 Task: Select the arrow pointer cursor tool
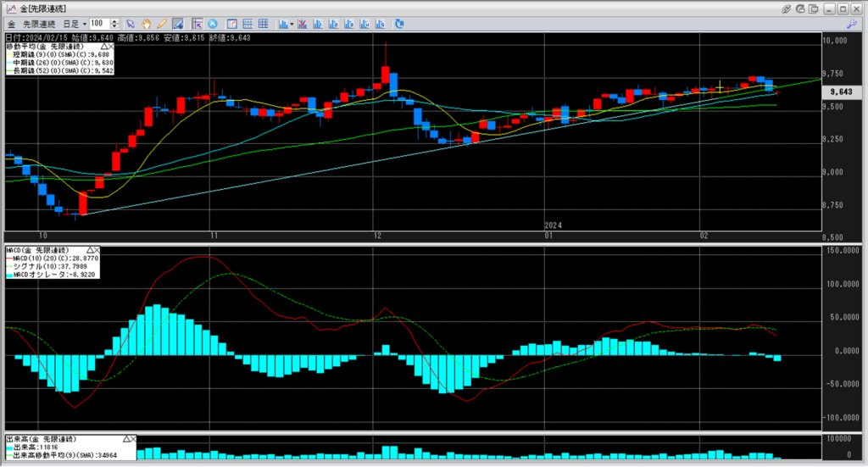tap(131, 23)
